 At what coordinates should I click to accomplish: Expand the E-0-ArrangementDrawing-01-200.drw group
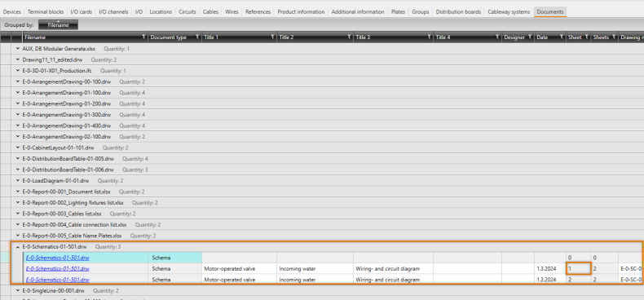[x=18, y=104]
